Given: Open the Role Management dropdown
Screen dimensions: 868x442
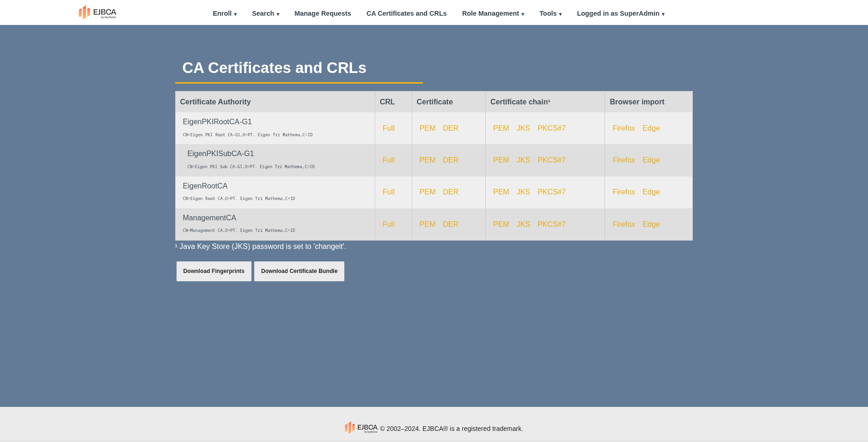Looking at the screenshot, I should pos(493,13).
